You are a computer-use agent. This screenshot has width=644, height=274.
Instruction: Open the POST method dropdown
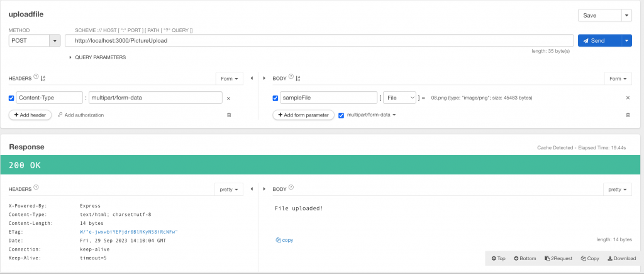pos(55,41)
